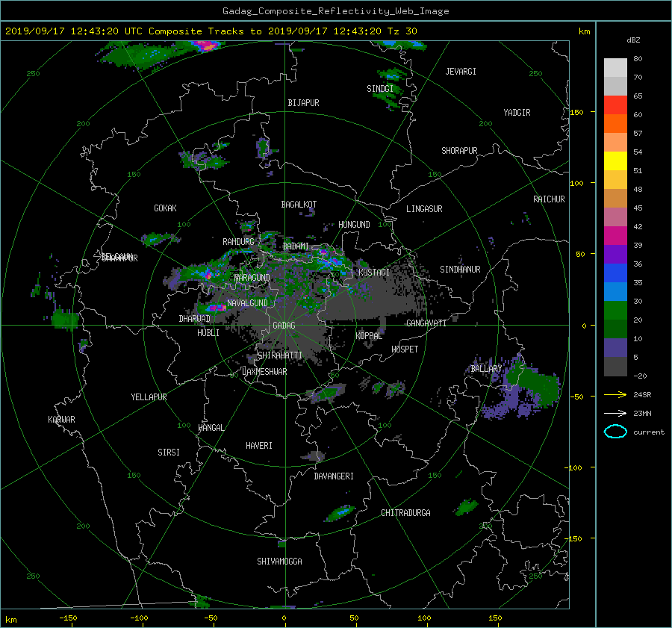Screen dimensions: 672x628
Task: Click the 150 km right axis tick
Action: pos(577,112)
